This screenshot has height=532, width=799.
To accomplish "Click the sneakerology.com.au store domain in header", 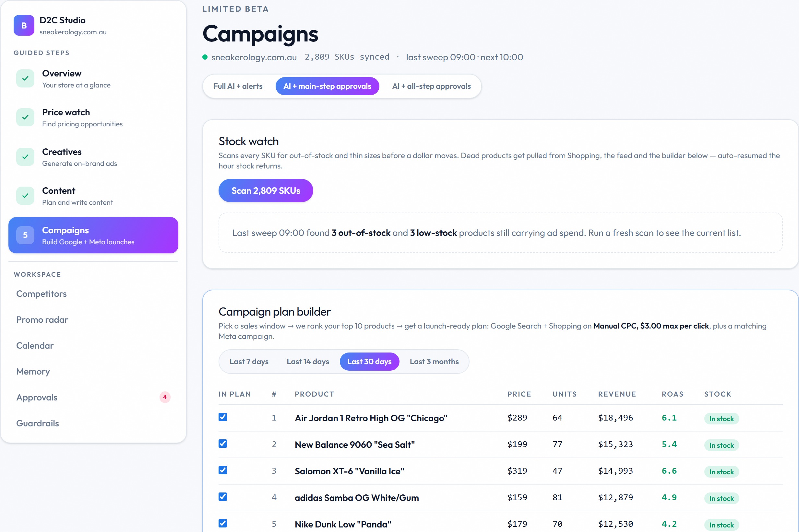I will point(254,57).
